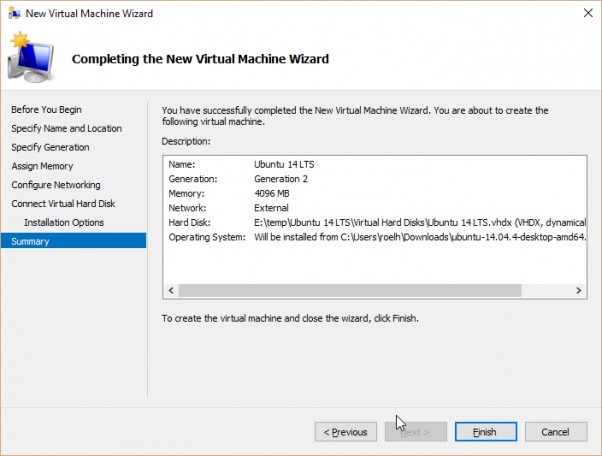Click the horizontal scrollbar thumb in description
The width and height of the screenshot is (602, 456).
(350, 291)
